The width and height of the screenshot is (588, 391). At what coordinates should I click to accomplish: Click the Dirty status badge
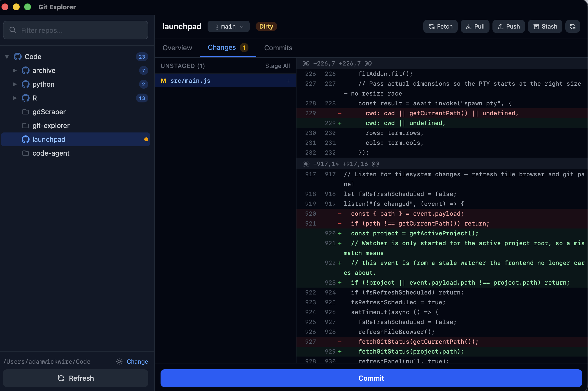(266, 26)
